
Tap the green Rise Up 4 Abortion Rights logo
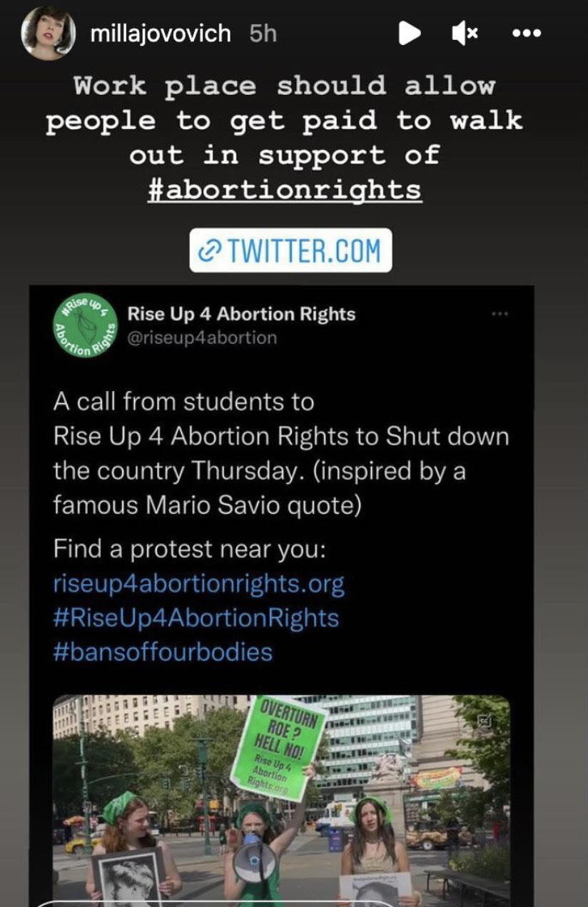click(86, 325)
